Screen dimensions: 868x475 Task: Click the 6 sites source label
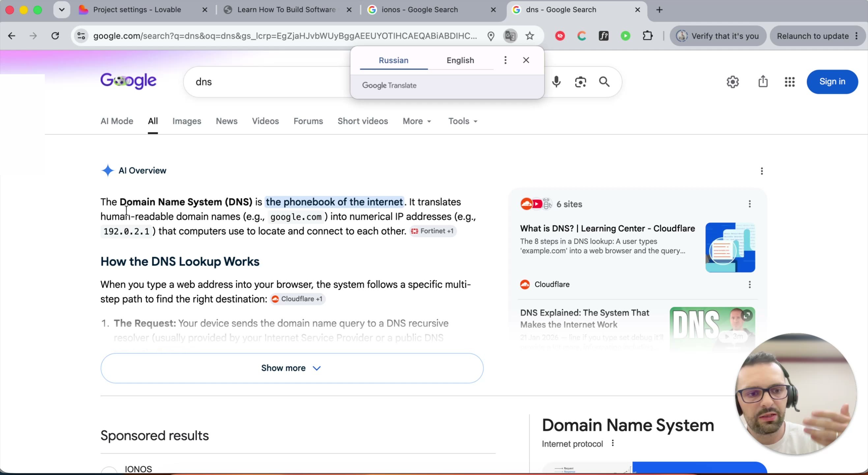click(569, 204)
